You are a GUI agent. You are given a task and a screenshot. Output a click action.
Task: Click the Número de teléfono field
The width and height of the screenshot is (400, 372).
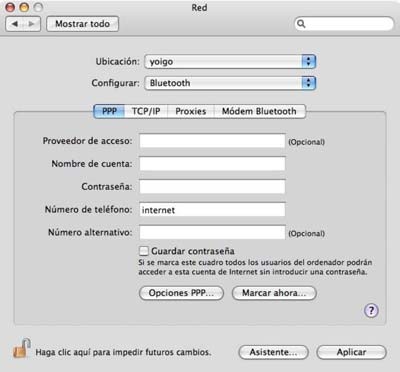coord(212,210)
